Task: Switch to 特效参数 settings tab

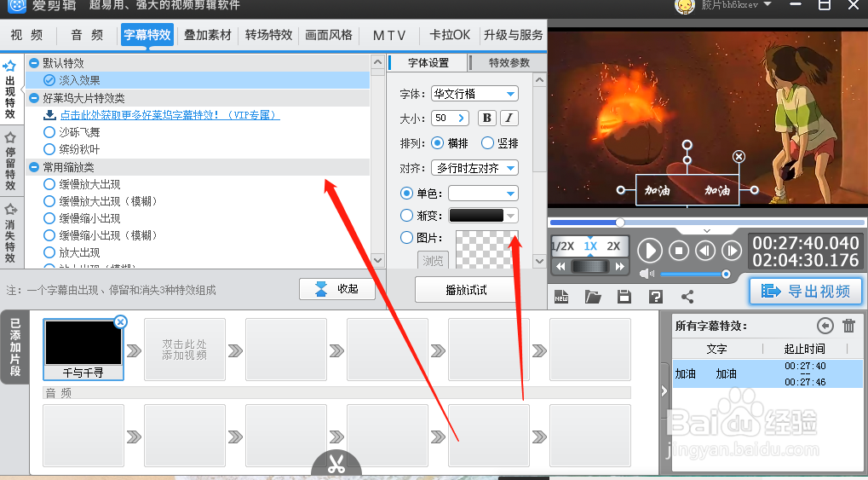Action: click(509, 62)
